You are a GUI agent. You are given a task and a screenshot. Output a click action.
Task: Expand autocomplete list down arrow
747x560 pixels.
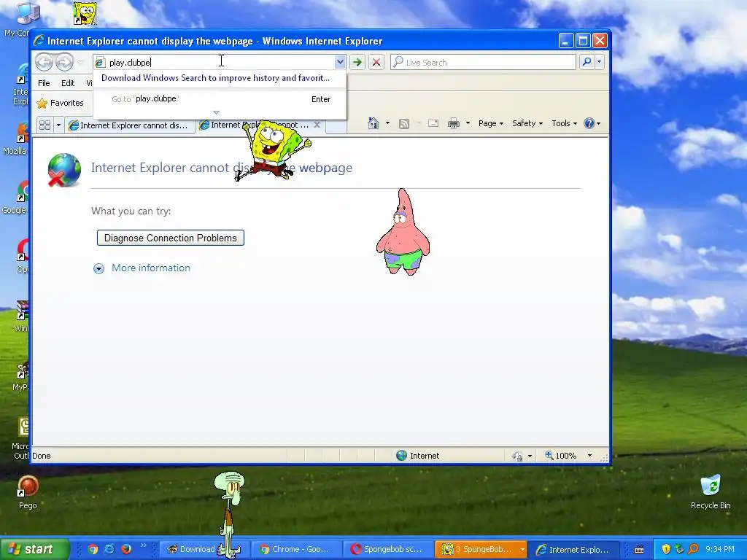pos(216,112)
